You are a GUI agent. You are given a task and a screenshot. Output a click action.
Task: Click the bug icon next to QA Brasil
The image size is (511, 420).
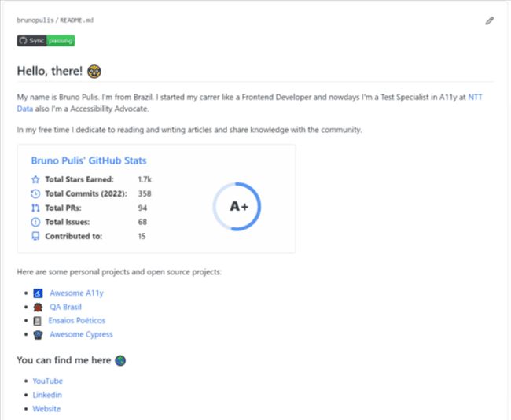tap(38, 308)
